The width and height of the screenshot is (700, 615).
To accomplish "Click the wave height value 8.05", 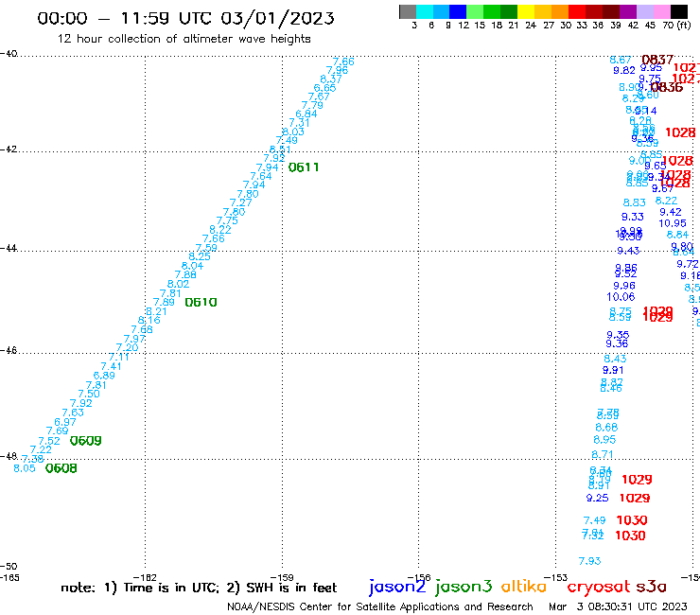I will (x=25, y=468).
